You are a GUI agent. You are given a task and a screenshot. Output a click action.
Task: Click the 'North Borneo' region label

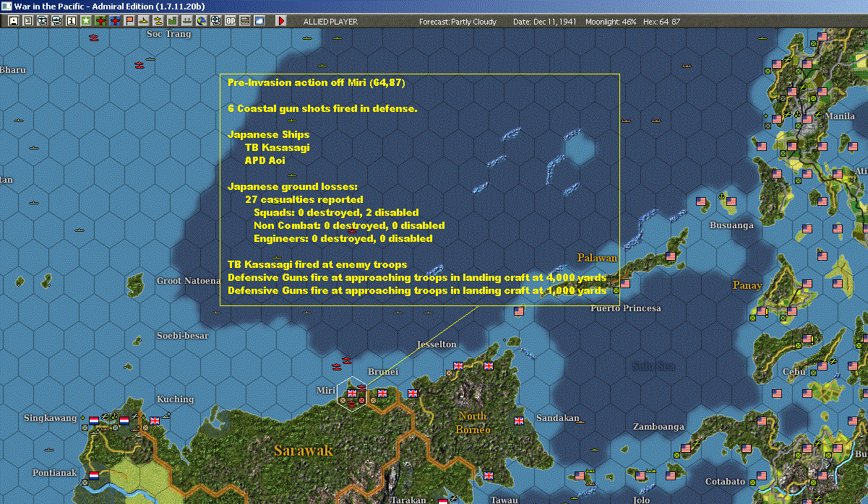pyautogui.click(x=473, y=422)
